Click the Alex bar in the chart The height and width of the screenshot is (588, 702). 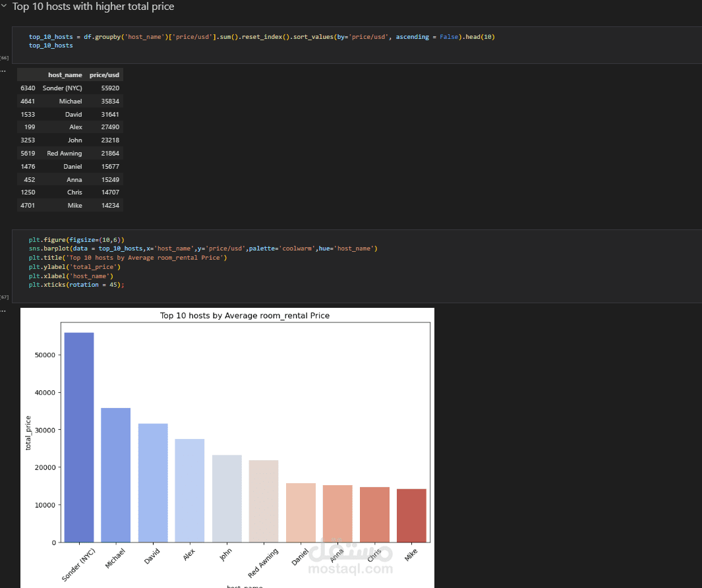(x=190, y=491)
